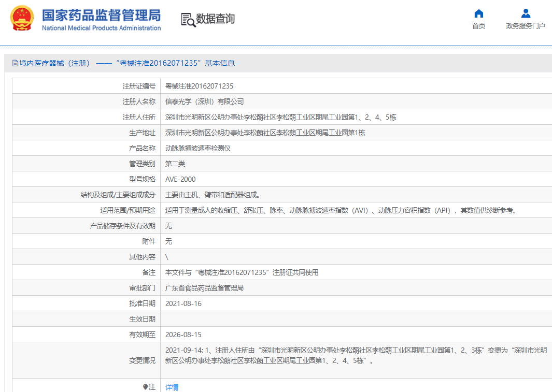Click the National Medical Products Administration text
The height and width of the screenshot is (392, 552).
click(x=101, y=28)
